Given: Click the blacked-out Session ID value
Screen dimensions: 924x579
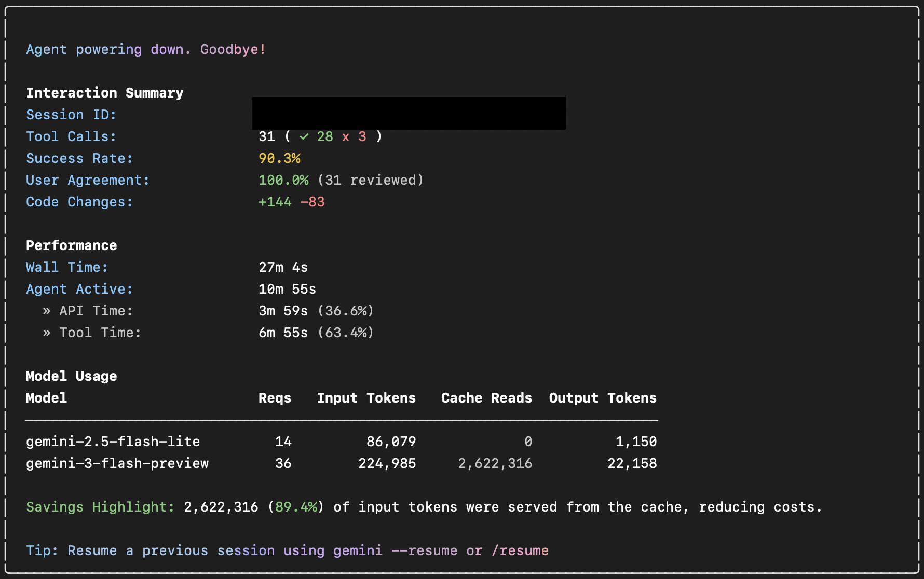Looking at the screenshot, I should pos(408,114).
